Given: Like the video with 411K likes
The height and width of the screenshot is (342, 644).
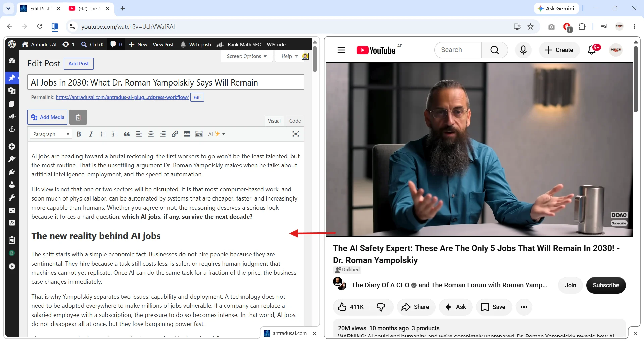Looking at the screenshot, I should [352, 307].
